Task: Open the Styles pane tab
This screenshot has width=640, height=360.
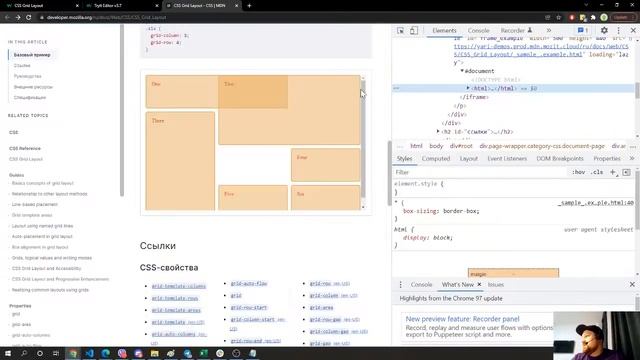Action: (x=404, y=158)
